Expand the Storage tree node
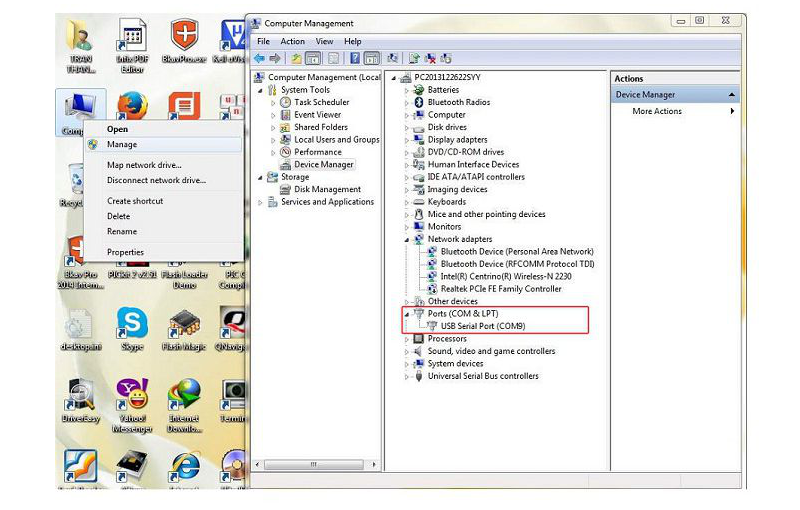800x510 pixels. [261, 177]
